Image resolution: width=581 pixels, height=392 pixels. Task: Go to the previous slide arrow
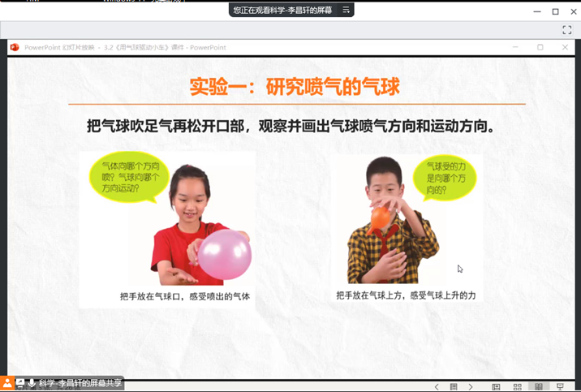437,387
